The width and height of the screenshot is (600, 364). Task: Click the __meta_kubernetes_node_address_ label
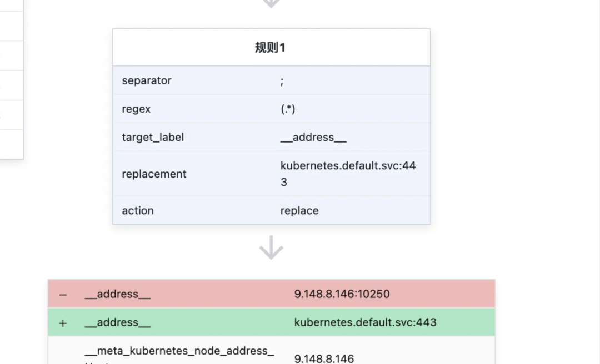(179, 351)
